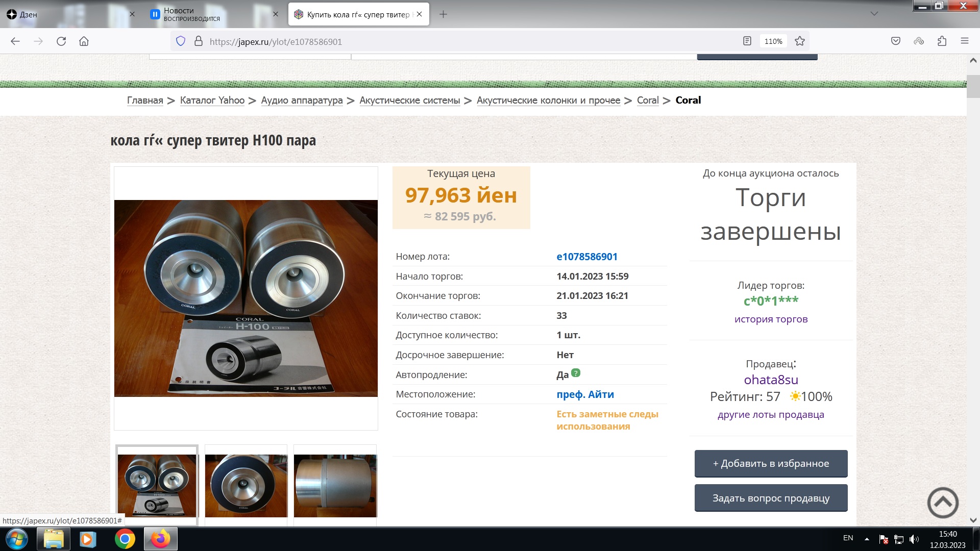Open Аудио аппаратура breadcrumb
980x551 pixels.
tap(302, 101)
